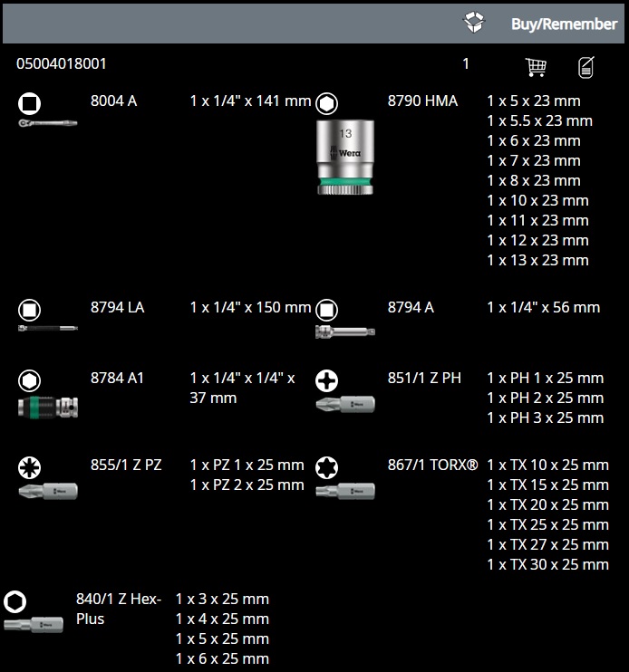Screen dimensions: 629x672
Task: Click the quantity value 1
Action: pos(466,64)
